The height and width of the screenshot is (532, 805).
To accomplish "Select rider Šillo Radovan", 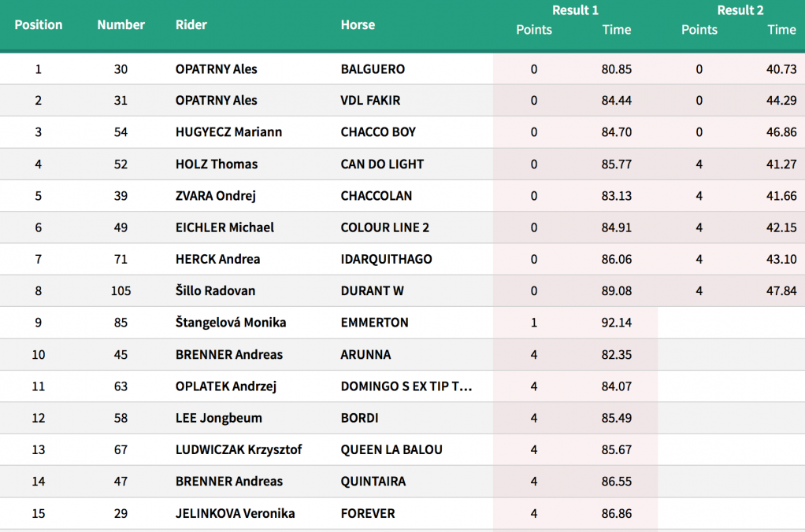I will (x=215, y=291).
